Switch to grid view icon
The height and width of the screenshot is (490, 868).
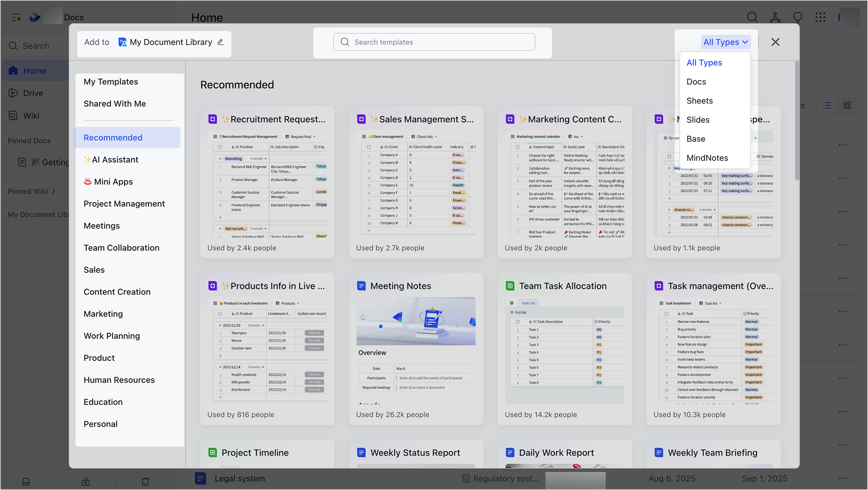pos(847,105)
